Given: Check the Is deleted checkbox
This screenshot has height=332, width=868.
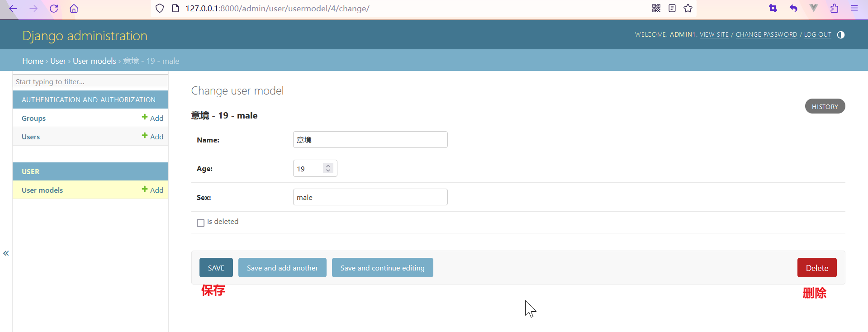Looking at the screenshot, I should click(200, 223).
